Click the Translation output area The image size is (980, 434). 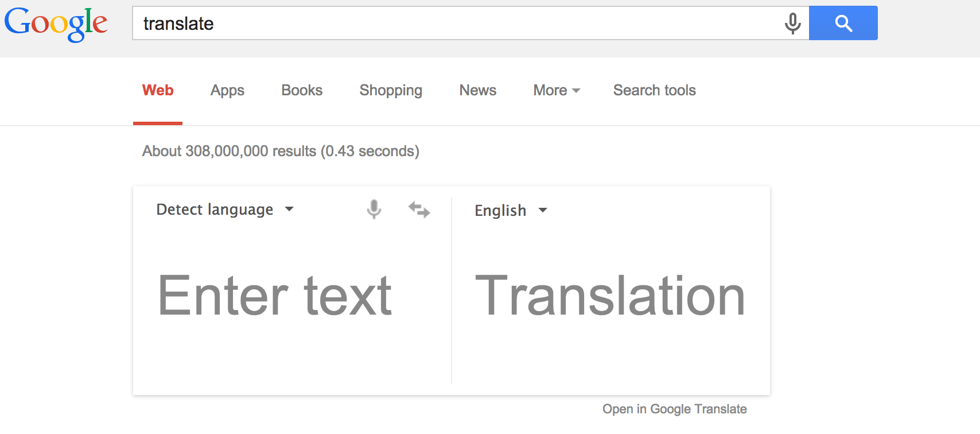[610, 296]
